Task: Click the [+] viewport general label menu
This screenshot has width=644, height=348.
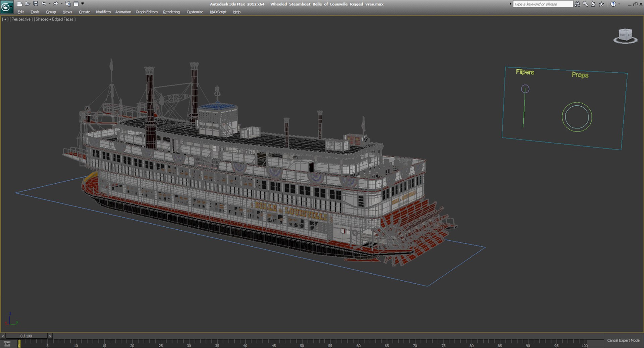Action: tap(5, 19)
